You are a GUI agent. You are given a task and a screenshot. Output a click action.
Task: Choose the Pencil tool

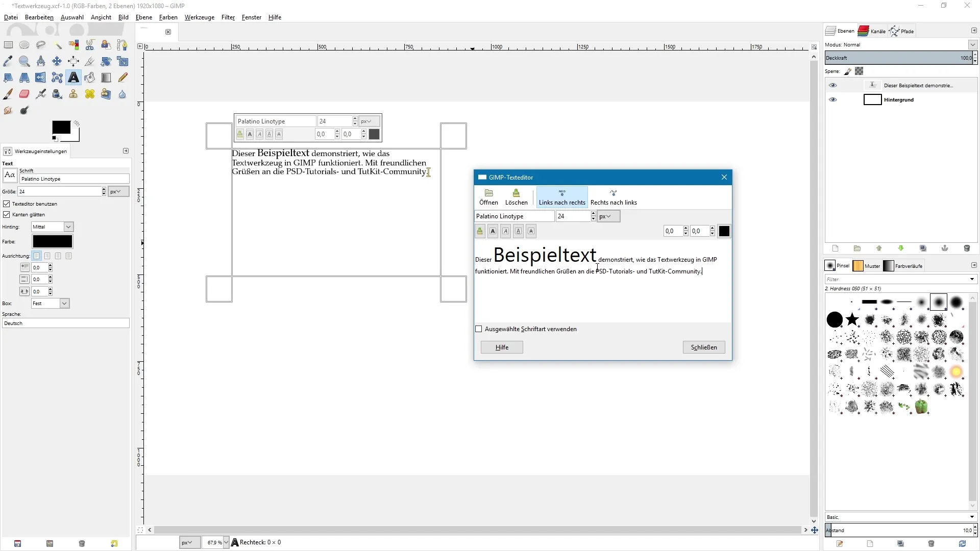pyautogui.click(x=122, y=78)
